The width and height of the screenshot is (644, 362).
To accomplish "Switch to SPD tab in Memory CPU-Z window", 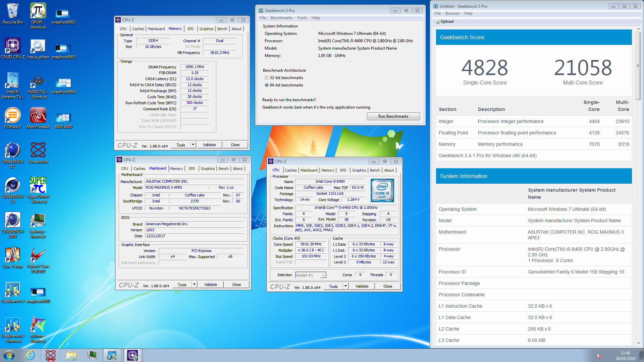I will click(x=191, y=29).
